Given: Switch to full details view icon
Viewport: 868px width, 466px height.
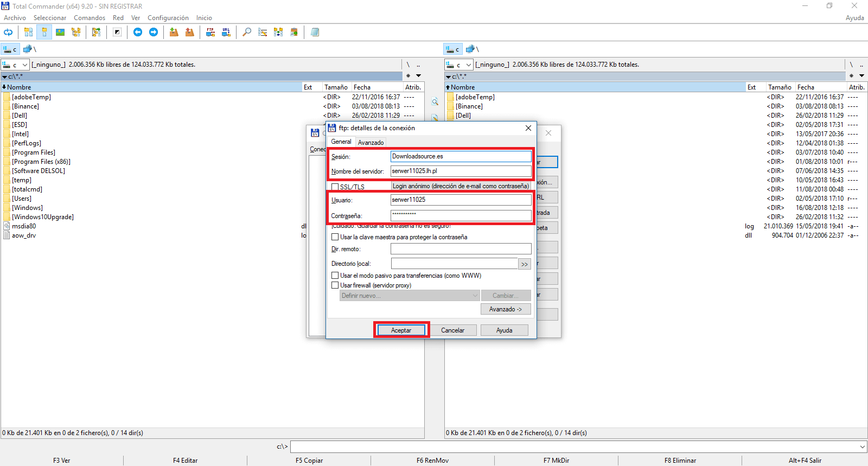Looking at the screenshot, I should tap(44, 32).
